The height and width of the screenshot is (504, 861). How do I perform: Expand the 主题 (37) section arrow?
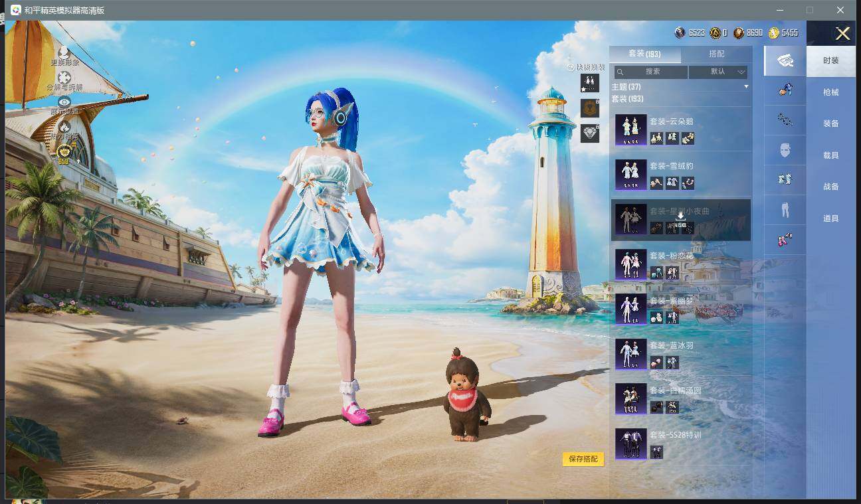pyautogui.click(x=746, y=87)
